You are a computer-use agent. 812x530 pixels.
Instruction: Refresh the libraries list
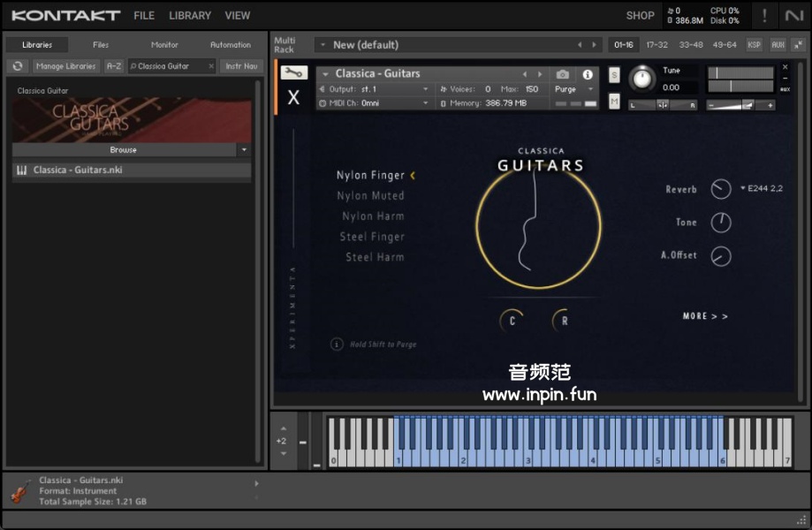18,66
